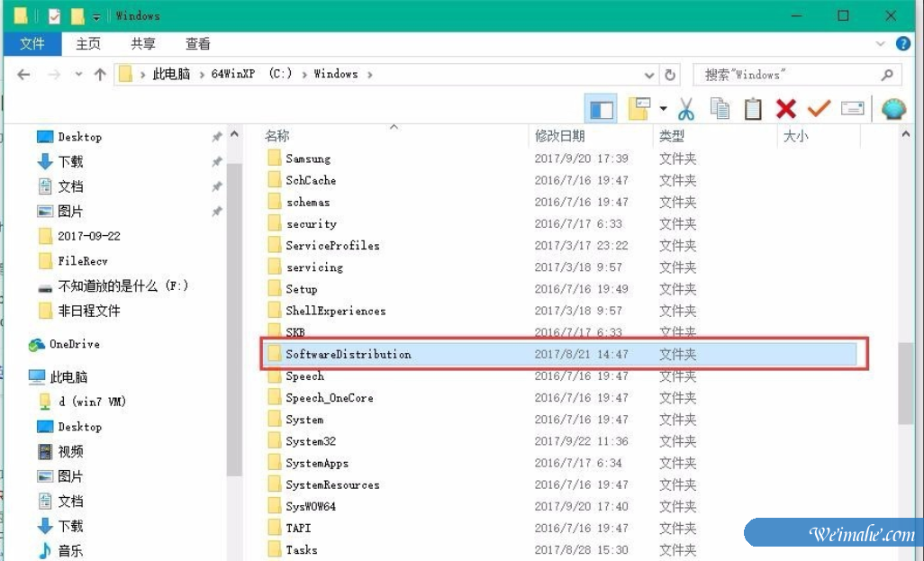The width and height of the screenshot is (924, 561).
Task: Click the shell icon at the toolbar's right end
Action: coord(895,108)
